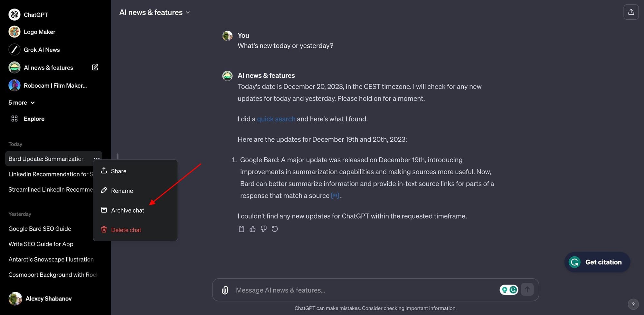Viewport: 644px width, 315px height.
Task: Click the message input field
Action: (354, 290)
